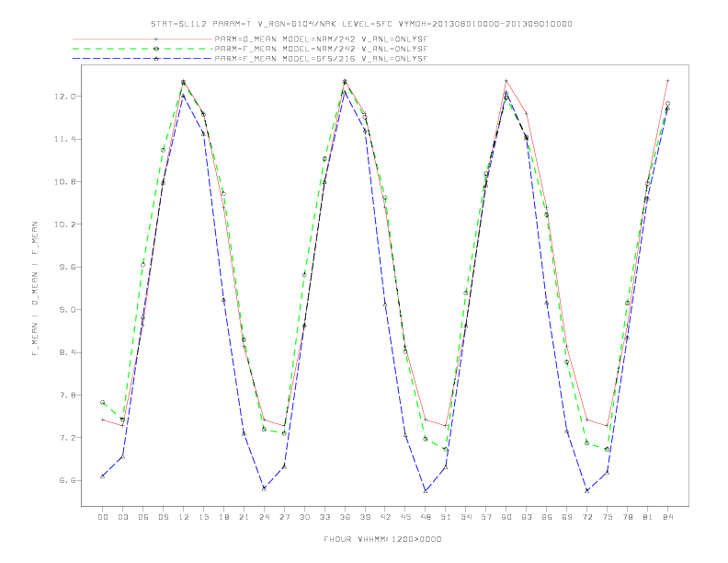Click the blue GFS triangle data point at hour 00
The width and height of the screenshot is (728, 563).
(103, 477)
